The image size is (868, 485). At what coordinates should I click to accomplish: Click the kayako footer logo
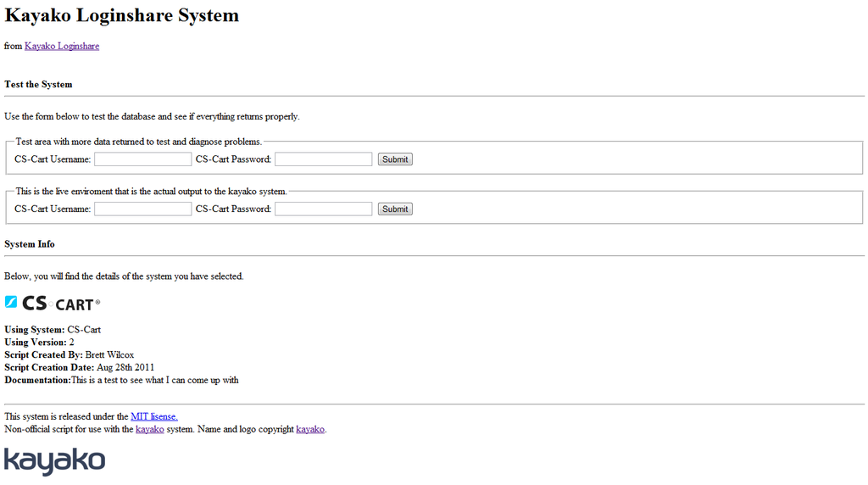pyautogui.click(x=55, y=461)
